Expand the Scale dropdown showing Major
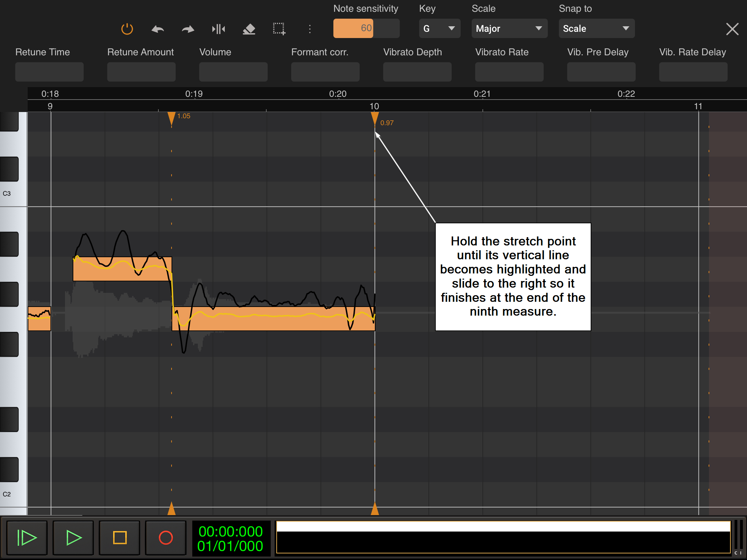This screenshot has height=560, width=747. click(x=509, y=28)
